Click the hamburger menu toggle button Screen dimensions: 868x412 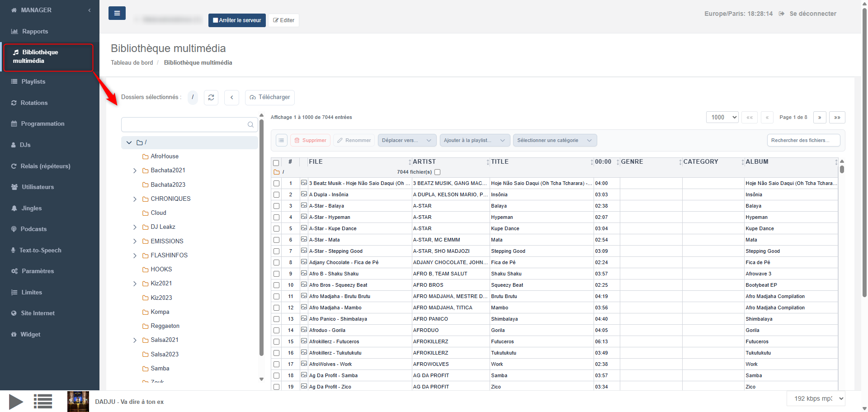pos(117,13)
